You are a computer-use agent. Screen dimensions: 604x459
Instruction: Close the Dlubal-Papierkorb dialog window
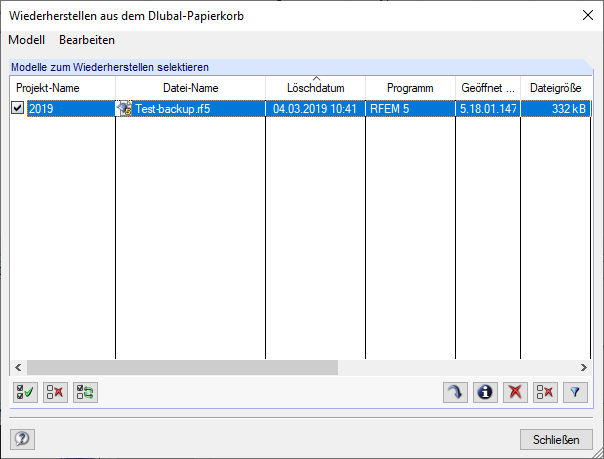[588, 15]
